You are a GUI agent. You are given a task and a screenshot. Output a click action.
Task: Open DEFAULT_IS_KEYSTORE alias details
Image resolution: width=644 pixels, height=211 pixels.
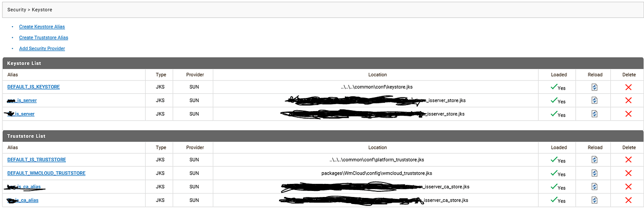(34, 87)
